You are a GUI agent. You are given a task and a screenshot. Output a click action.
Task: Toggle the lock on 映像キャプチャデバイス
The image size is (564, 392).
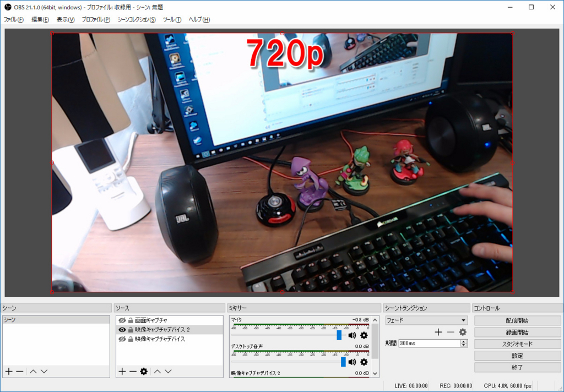click(x=131, y=338)
